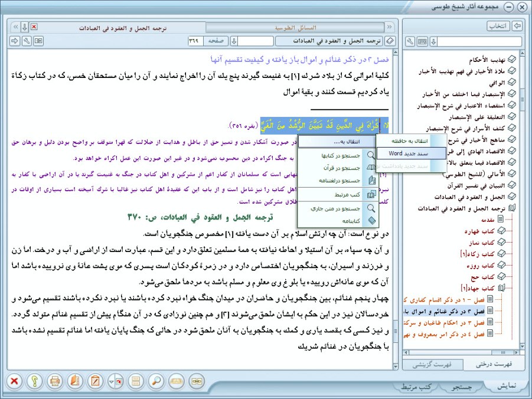Click the Quran icon beside جستجو در قرآن
Viewport: 532px width, 399px height.
click(371, 168)
